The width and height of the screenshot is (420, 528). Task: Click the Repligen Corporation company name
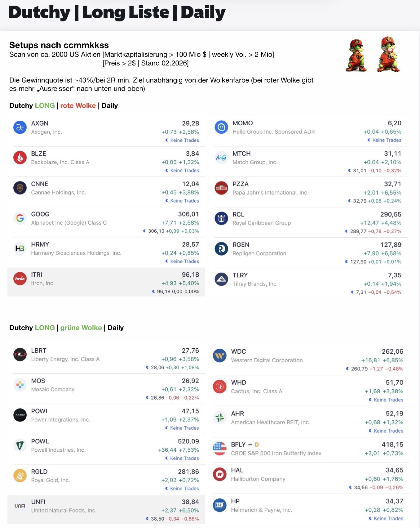[x=259, y=253]
